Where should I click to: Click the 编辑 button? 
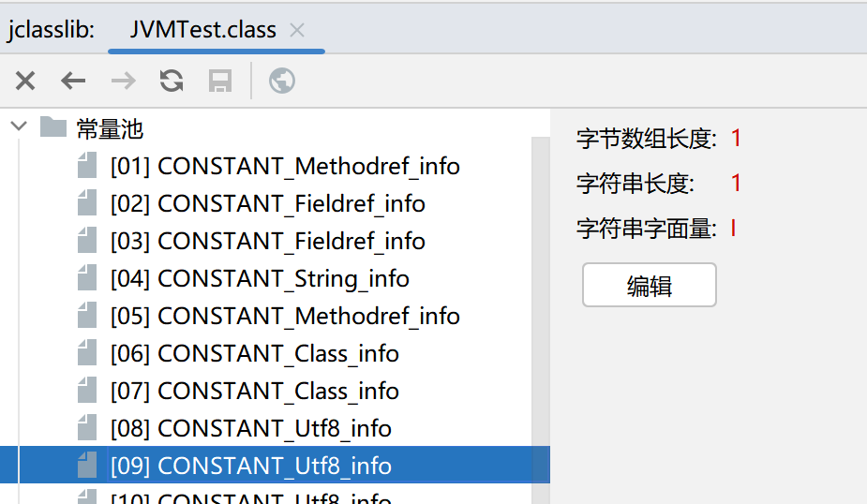tap(650, 285)
